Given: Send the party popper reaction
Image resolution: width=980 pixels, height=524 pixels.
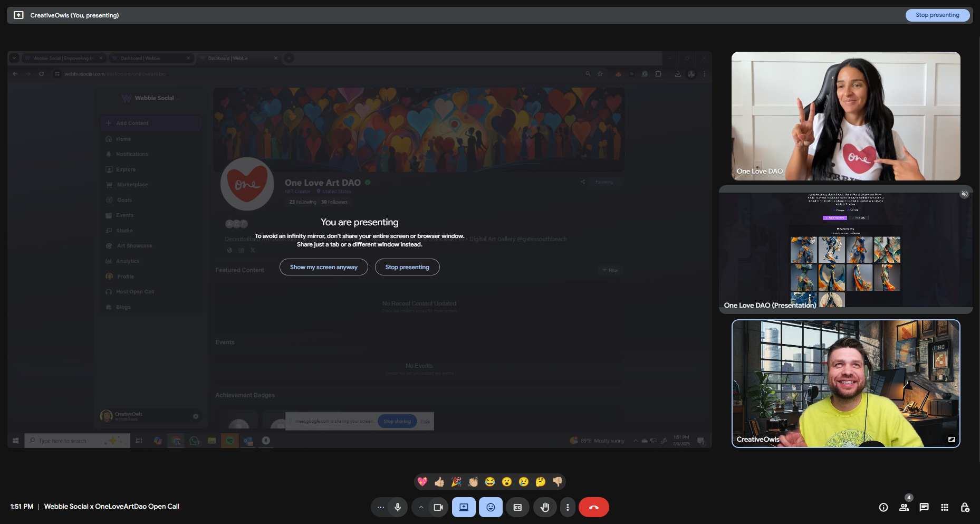Looking at the screenshot, I should point(456,481).
